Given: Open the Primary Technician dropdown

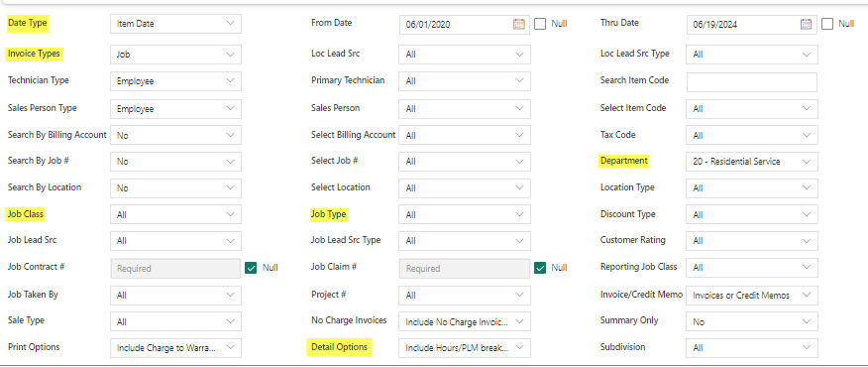Looking at the screenshot, I should coord(465,81).
